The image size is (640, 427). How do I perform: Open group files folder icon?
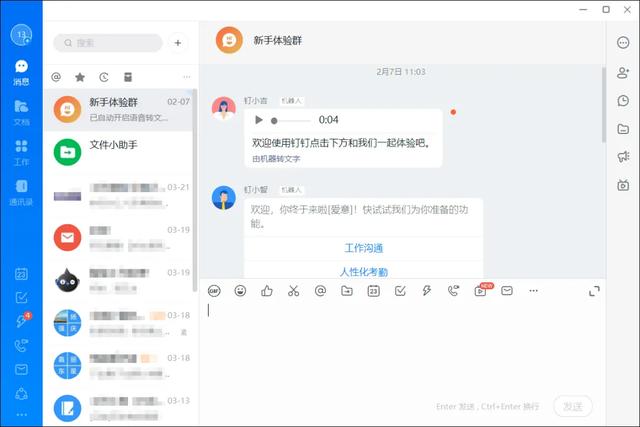pos(623,129)
